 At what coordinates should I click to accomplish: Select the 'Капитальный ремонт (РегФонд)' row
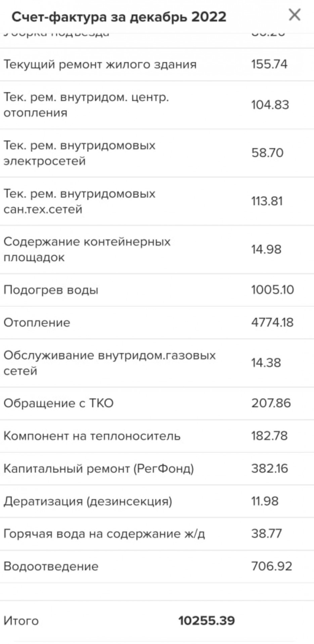[x=157, y=469]
